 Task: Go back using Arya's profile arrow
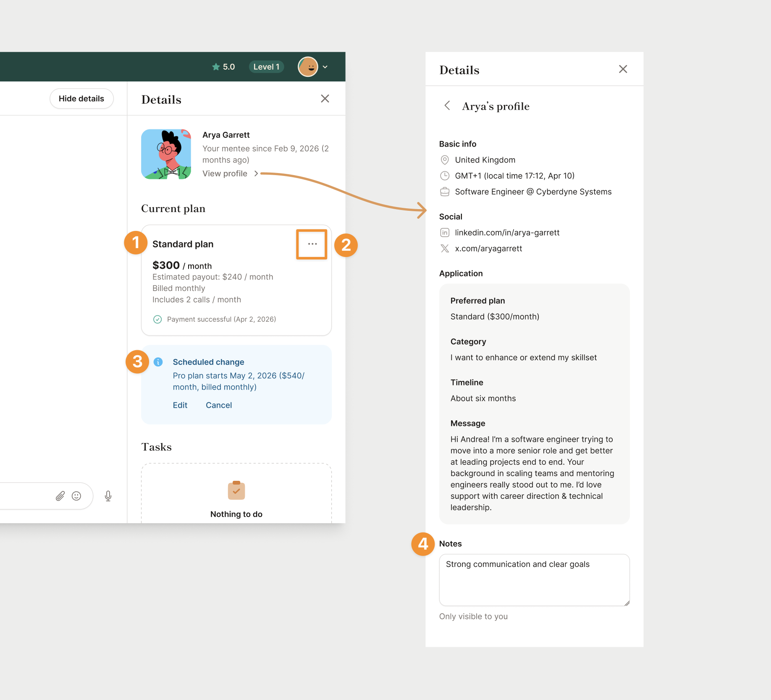pyautogui.click(x=447, y=105)
